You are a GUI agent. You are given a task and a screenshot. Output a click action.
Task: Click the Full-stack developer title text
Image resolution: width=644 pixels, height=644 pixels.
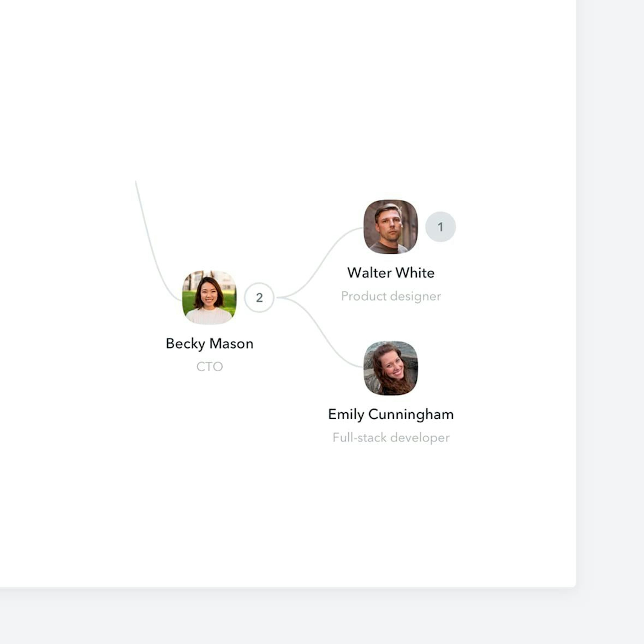point(391,437)
